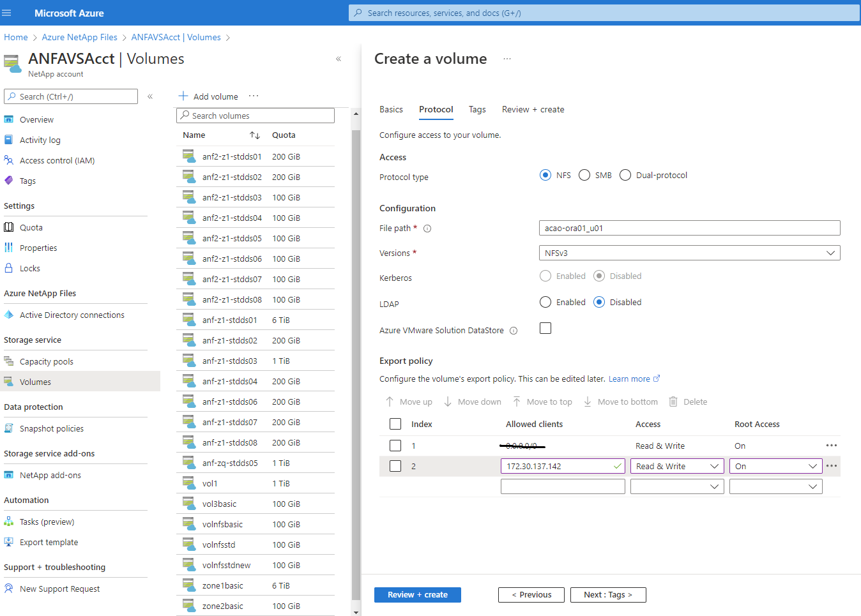Check the Azure VMware Solution DataStore box
The image size is (861, 616).
pos(545,328)
